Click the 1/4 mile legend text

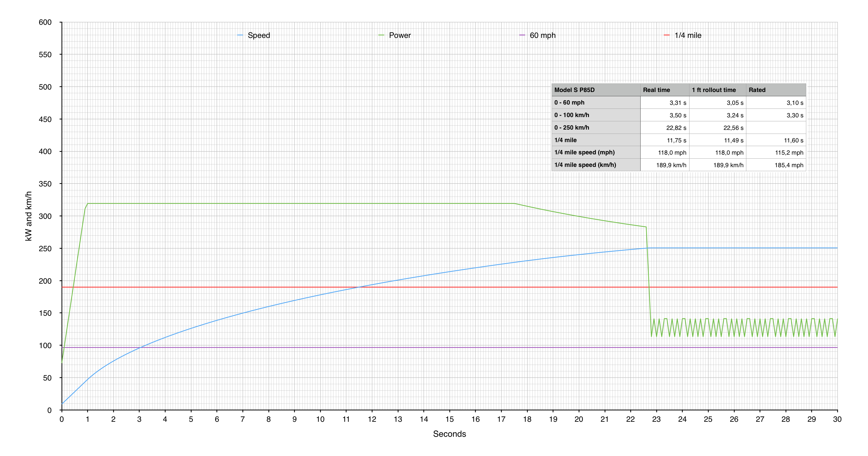coord(687,35)
